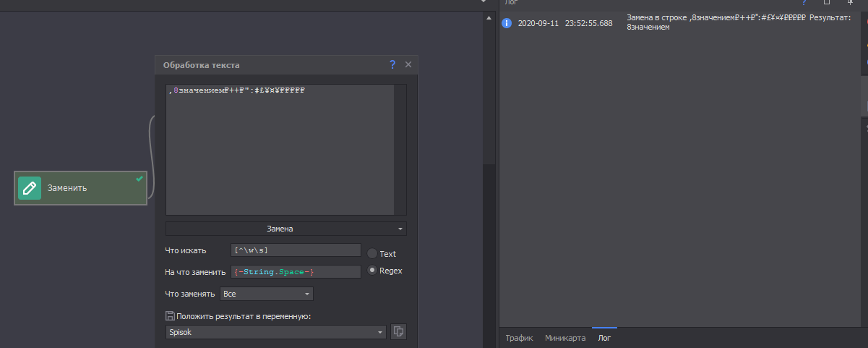Click the log message Замена в строке

(739, 22)
